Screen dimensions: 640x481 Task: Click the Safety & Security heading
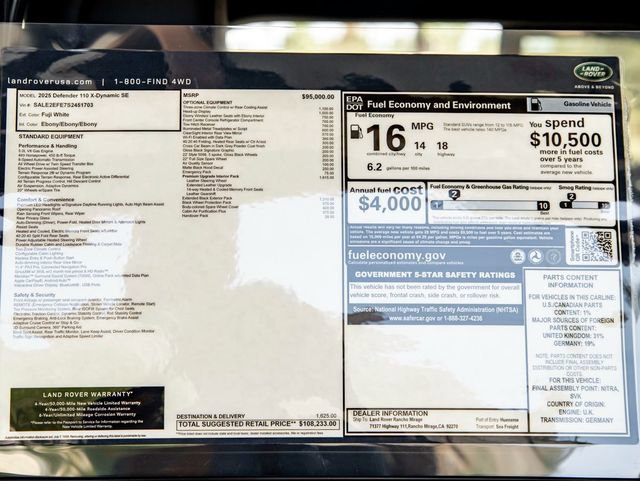[x=34, y=295]
